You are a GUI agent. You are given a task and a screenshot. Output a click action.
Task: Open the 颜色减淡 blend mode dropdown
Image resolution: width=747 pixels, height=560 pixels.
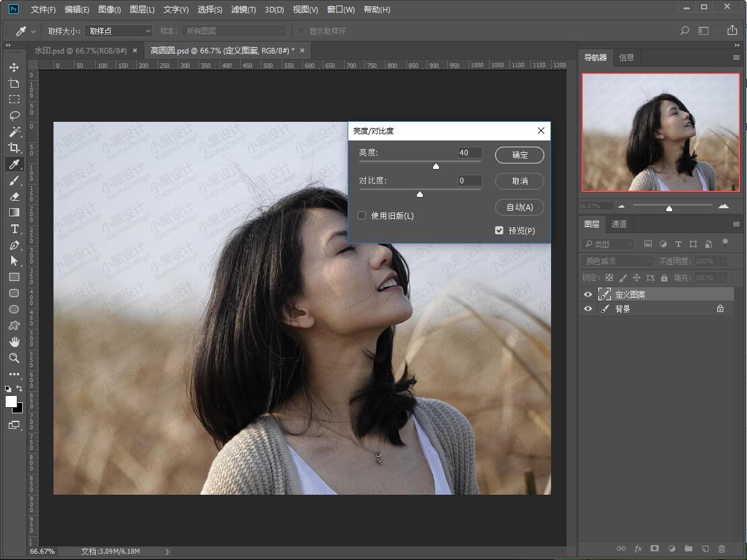click(617, 261)
